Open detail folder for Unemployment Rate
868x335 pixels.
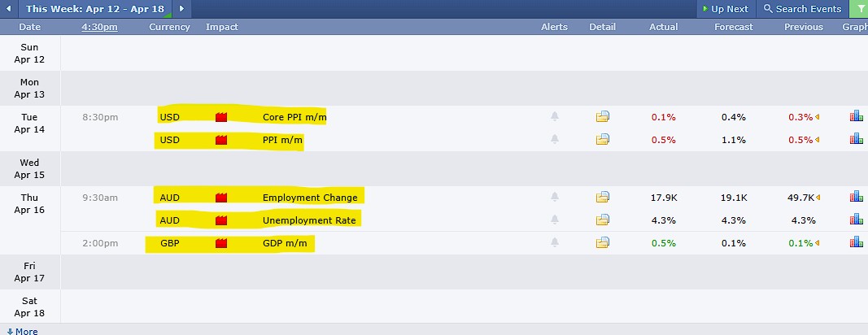coord(602,220)
